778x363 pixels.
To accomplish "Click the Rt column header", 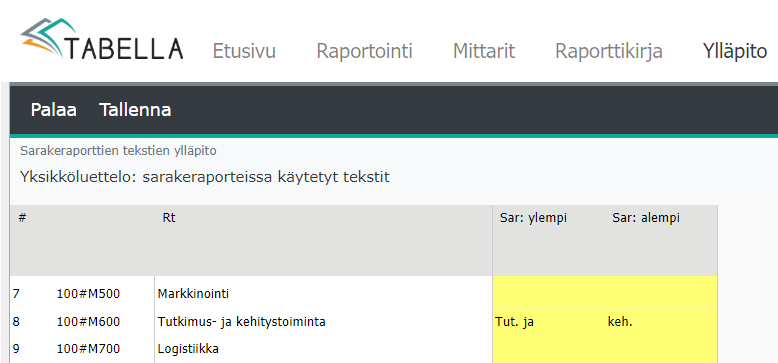I will click(x=169, y=218).
